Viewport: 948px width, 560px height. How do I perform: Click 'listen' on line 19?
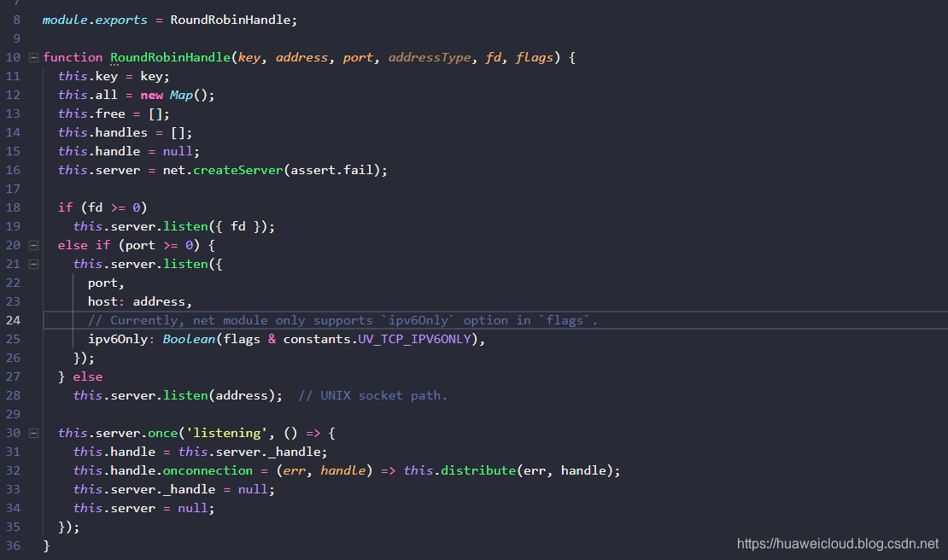tap(185, 226)
